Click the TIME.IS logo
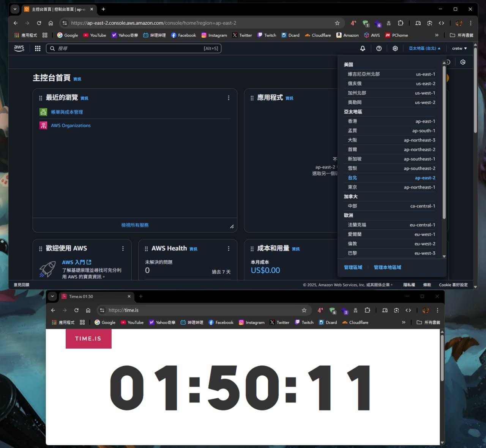 pos(88,338)
